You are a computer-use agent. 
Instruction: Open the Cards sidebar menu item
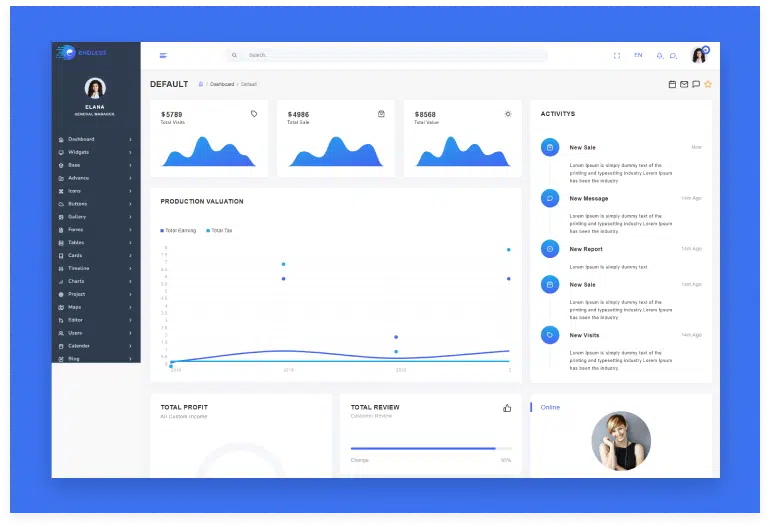96,255
